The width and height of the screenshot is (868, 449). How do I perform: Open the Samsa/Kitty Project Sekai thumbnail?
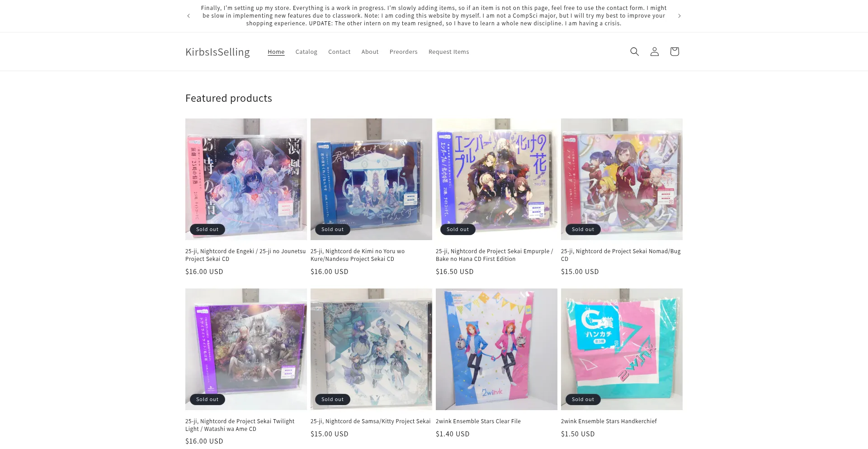pos(371,349)
